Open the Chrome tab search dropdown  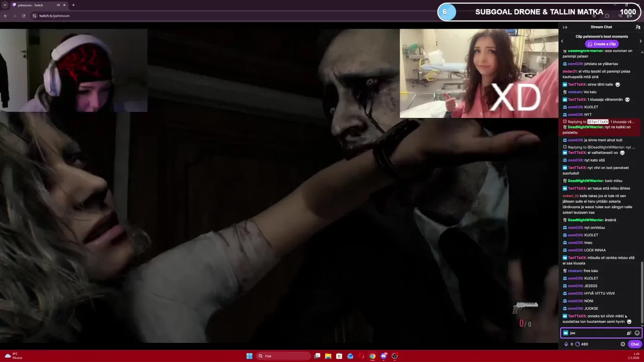5,5
